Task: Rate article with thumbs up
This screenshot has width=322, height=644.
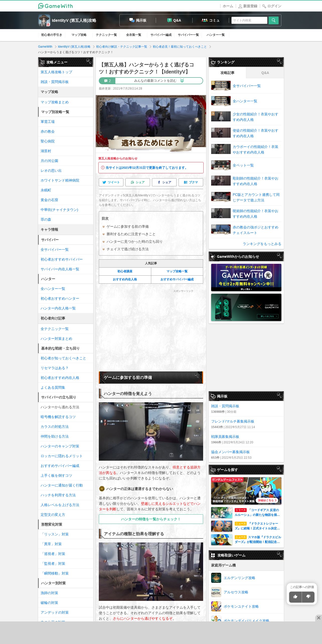Action: pyautogui.click(x=295, y=597)
